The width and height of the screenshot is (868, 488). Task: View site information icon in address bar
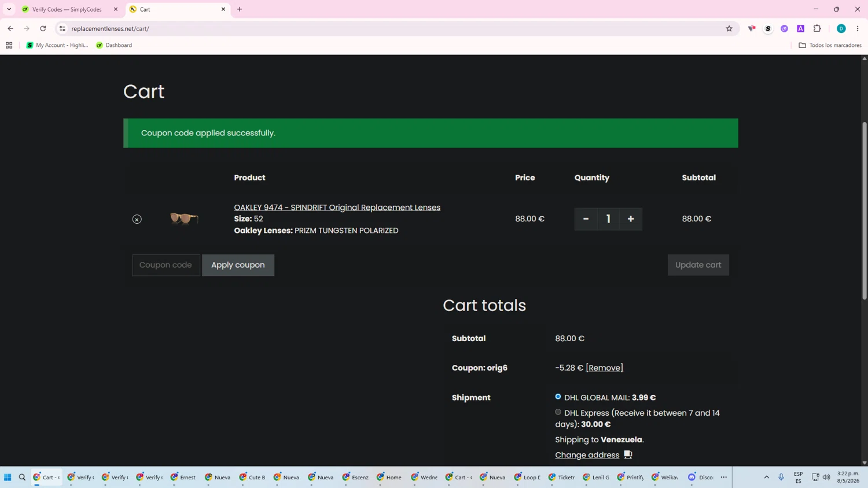(x=62, y=28)
